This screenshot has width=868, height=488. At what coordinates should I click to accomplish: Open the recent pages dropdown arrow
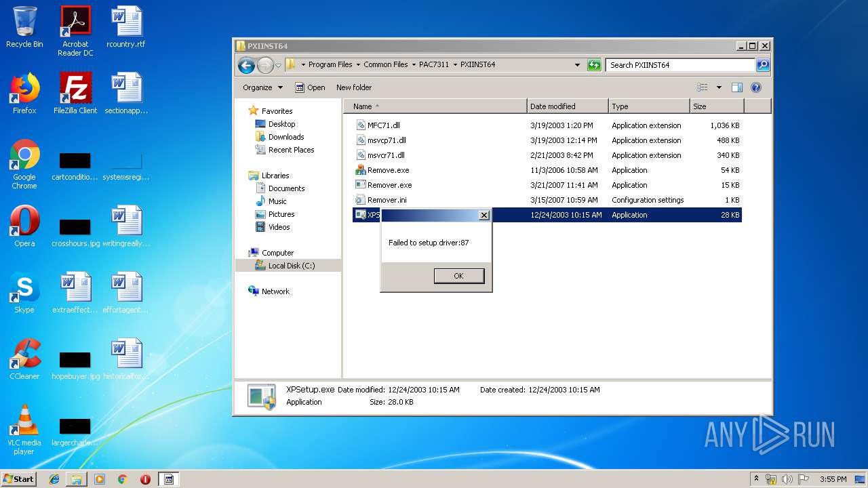point(278,66)
